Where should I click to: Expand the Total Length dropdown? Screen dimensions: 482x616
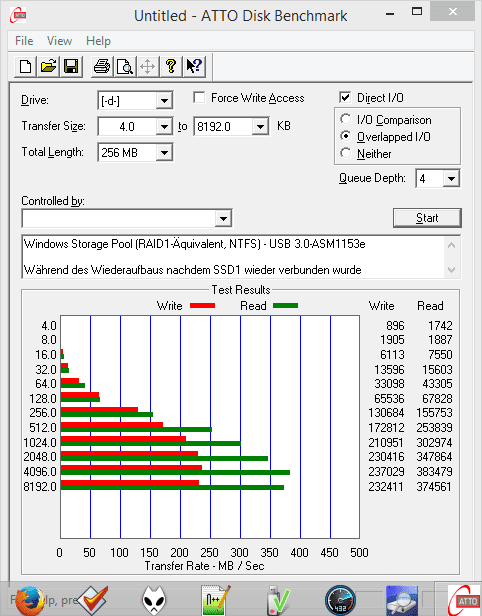point(164,153)
